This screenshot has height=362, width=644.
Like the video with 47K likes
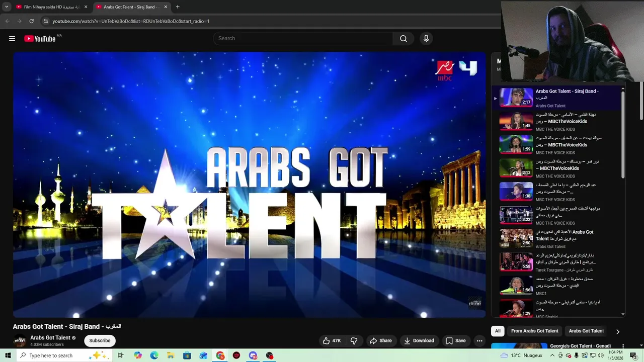tap(332, 340)
